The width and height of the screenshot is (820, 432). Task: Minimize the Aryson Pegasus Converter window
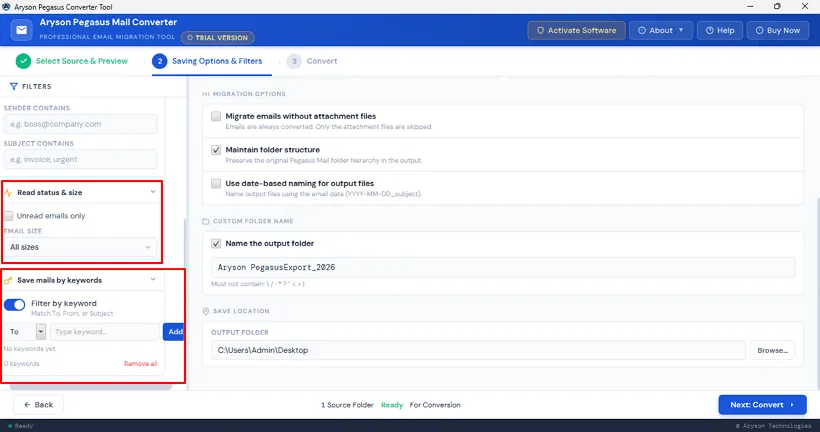[750, 6]
